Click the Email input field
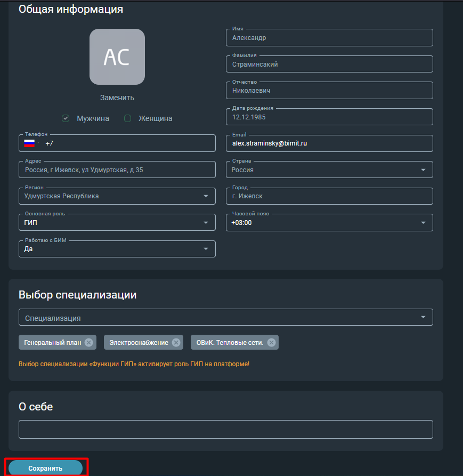Screen dimensions: 463x476 point(329,143)
